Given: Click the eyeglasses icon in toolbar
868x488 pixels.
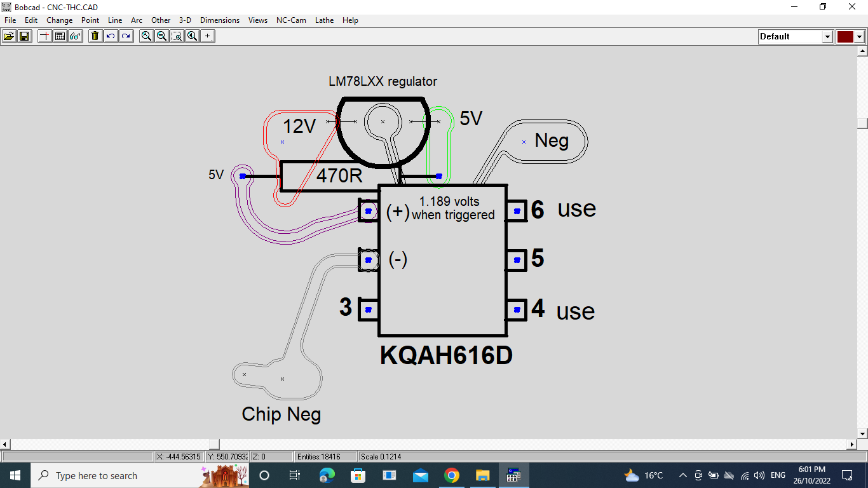Looking at the screenshot, I should point(75,36).
